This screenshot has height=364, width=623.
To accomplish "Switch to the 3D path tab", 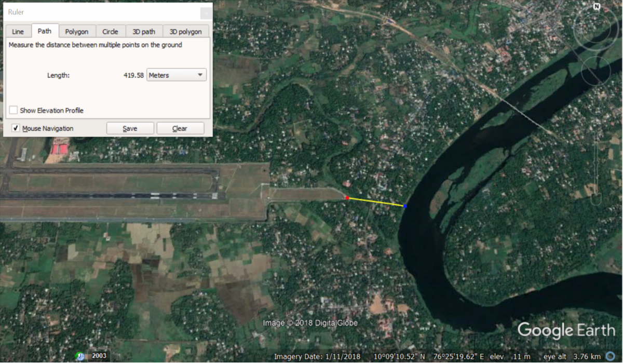I will (x=144, y=31).
